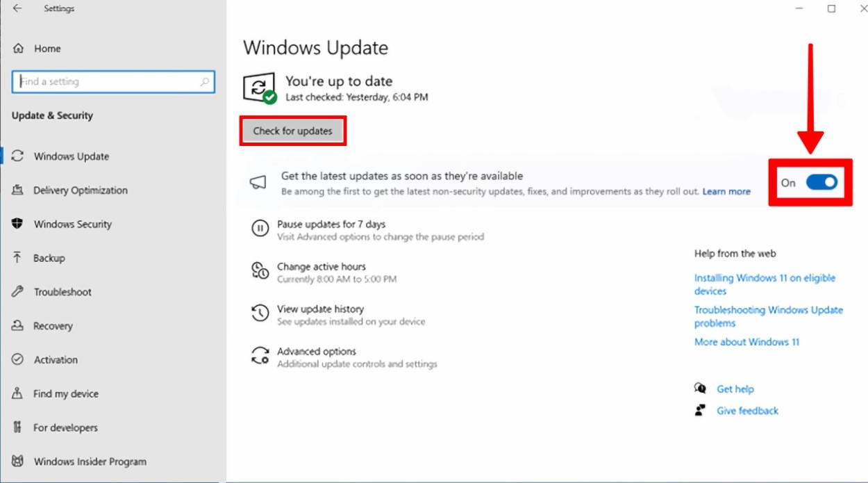Click the Windows Update page heading
This screenshot has height=483, width=868.
tap(315, 48)
